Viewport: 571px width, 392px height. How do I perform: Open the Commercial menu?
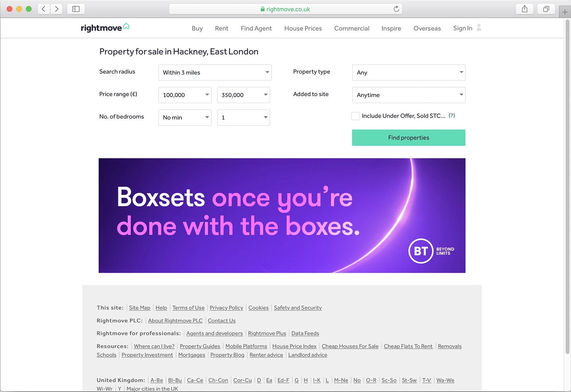pyautogui.click(x=352, y=28)
